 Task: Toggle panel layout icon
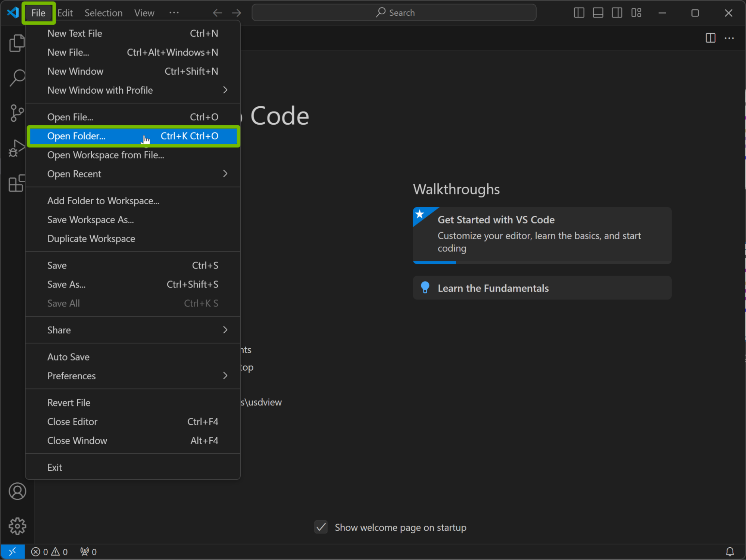[598, 13]
